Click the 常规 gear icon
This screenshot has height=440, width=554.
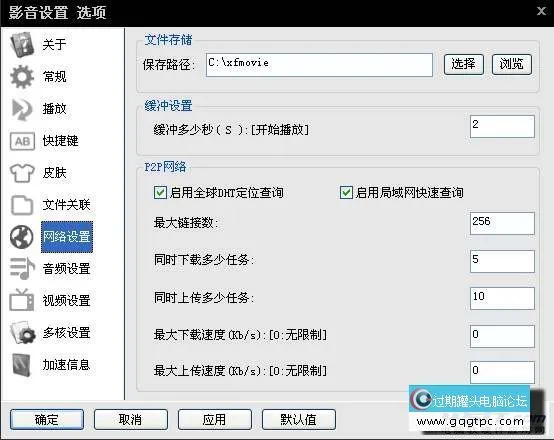pyautogui.click(x=22, y=77)
